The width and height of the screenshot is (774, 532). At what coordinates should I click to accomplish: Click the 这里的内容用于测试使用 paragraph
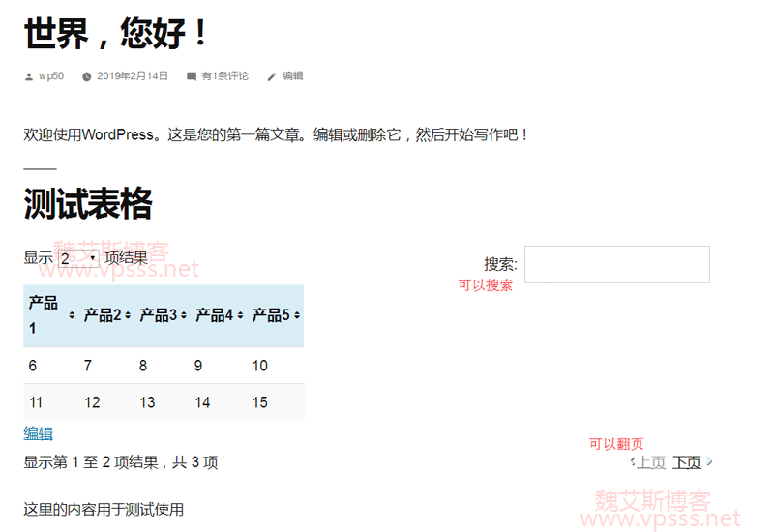104,509
